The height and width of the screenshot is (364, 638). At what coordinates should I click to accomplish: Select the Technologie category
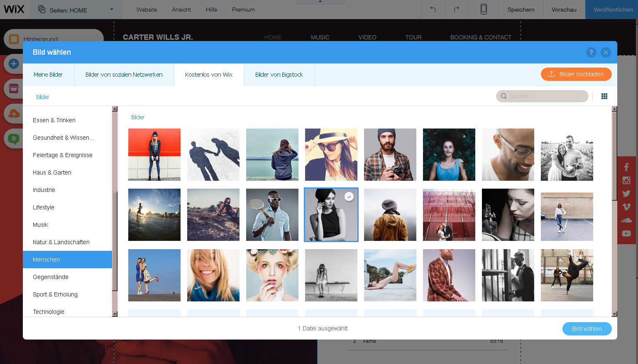(x=67, y=311)
